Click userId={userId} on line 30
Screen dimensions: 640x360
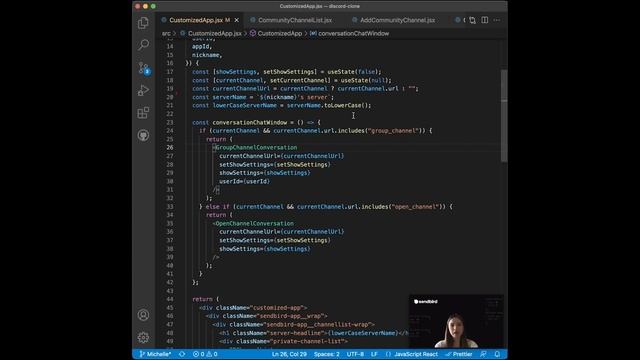pos(244,181)
